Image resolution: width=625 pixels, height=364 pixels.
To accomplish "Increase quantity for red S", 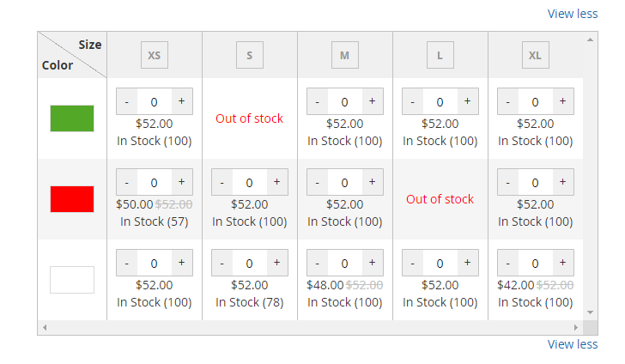I will 276,182.
